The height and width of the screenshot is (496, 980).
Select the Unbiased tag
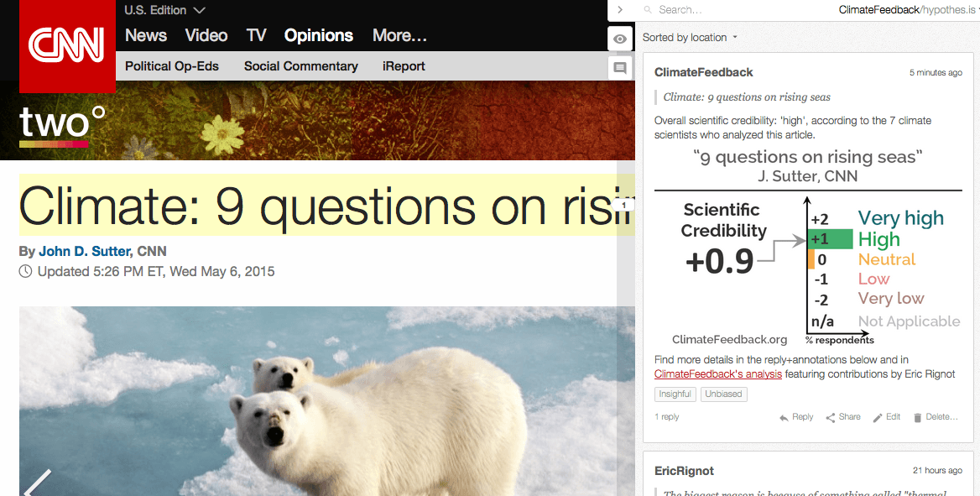click(724, 394)
